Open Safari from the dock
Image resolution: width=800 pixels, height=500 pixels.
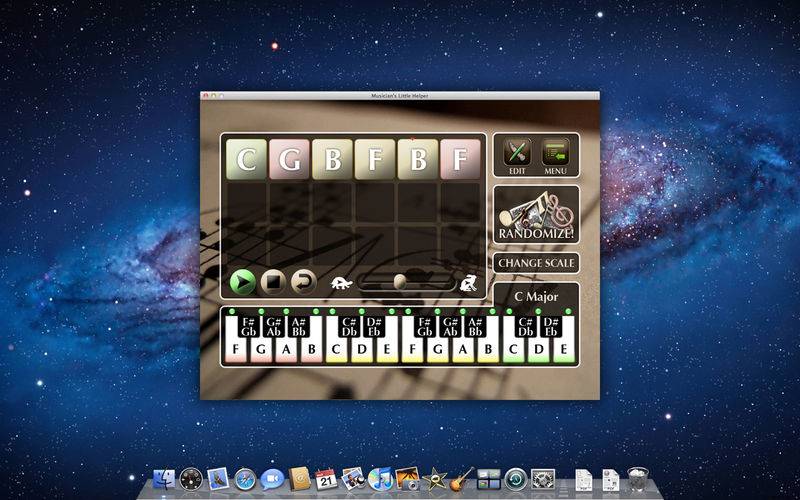[x=245, y=479]
